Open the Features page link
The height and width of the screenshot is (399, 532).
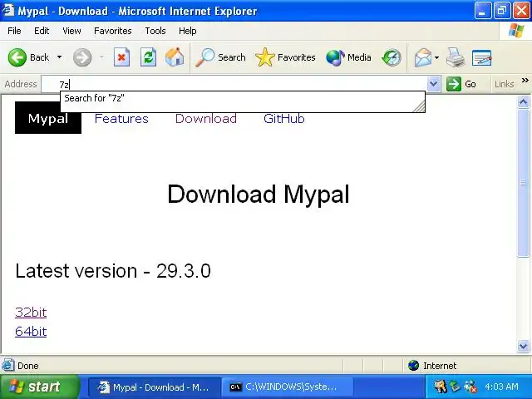click(121, 119)
